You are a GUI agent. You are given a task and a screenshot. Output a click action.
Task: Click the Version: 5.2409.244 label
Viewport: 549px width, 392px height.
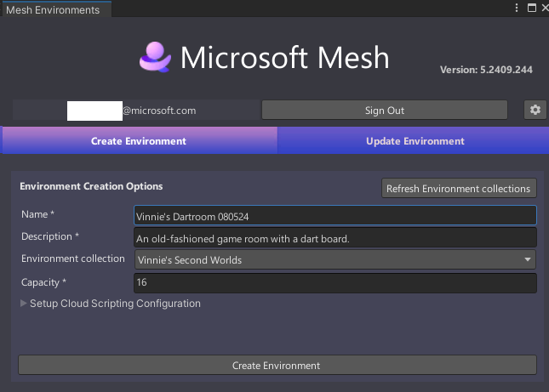[x=486, y=70]
